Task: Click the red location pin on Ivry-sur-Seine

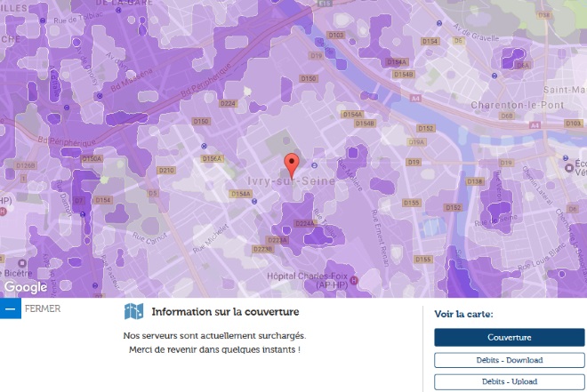Action: click(x=292, y=165)
